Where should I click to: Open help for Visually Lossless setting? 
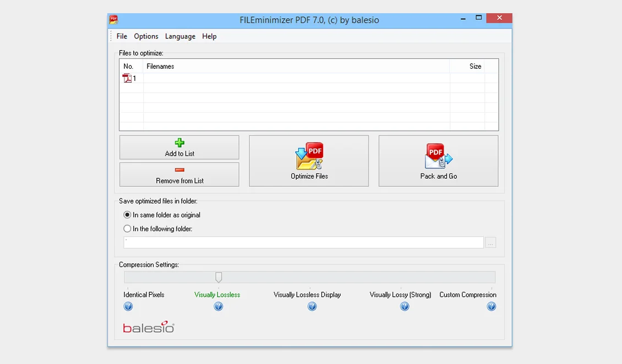(x=218, y=306)
